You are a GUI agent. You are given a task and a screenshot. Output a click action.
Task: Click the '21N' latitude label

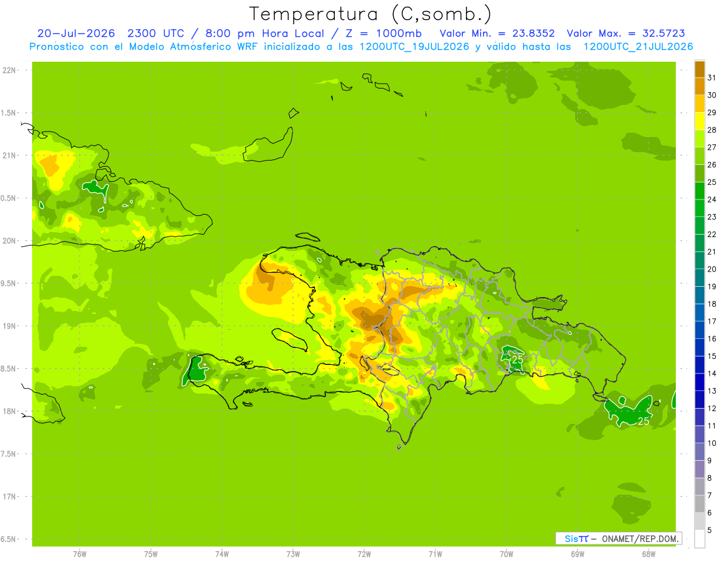(8, 156)
